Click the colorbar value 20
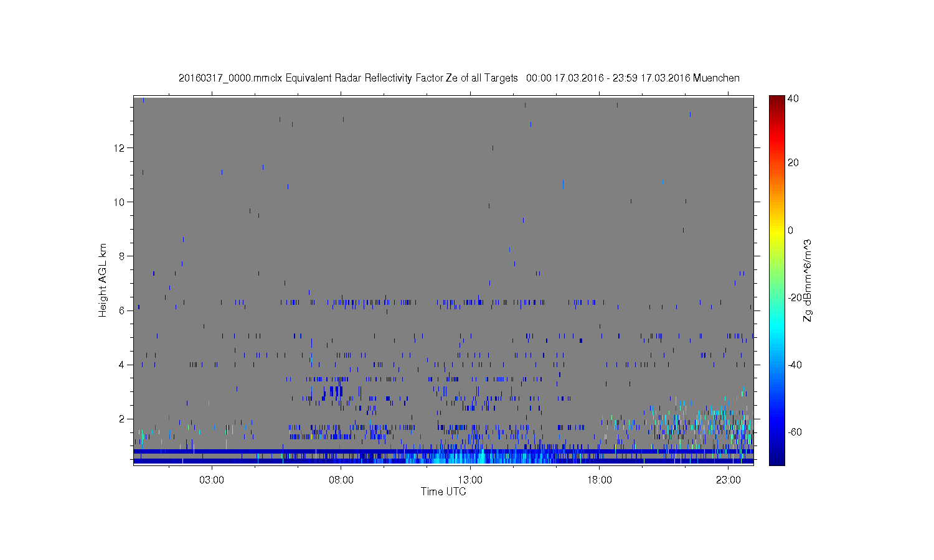934x560 pixels. [x=793, y=163]
